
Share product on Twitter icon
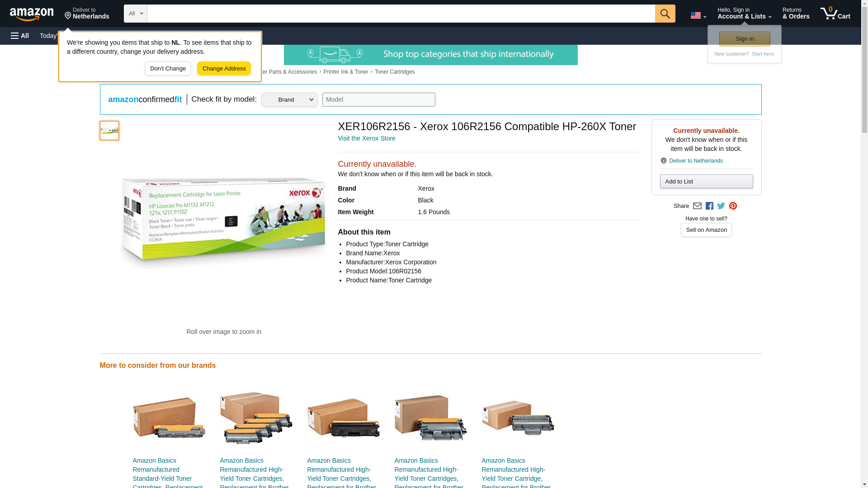pyautogui.click(x=721, y=206)
